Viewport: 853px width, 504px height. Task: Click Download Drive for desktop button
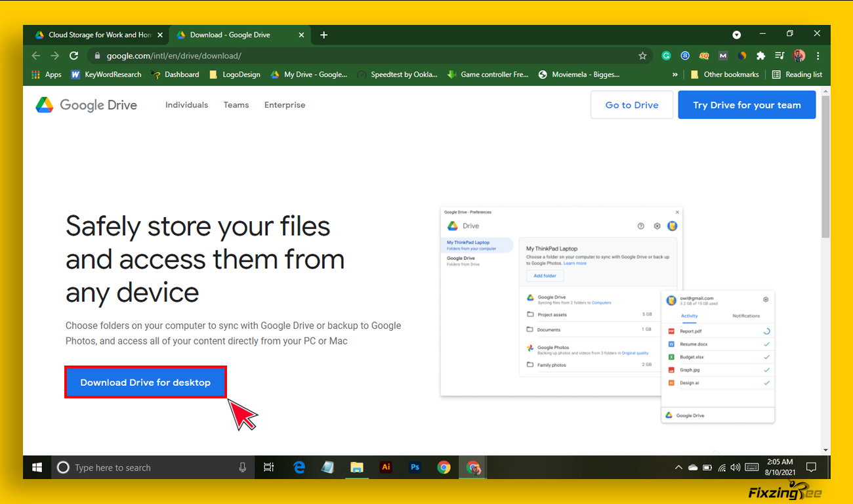145,382
